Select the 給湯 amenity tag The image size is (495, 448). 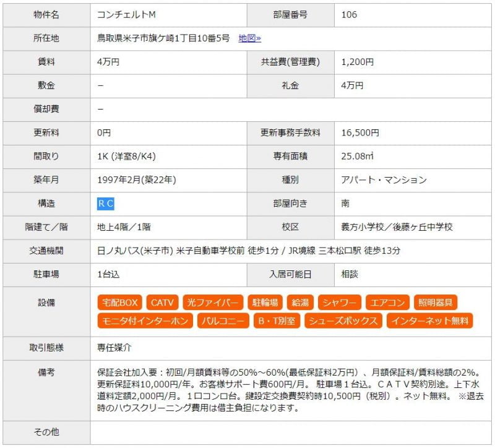coord(300,303)
